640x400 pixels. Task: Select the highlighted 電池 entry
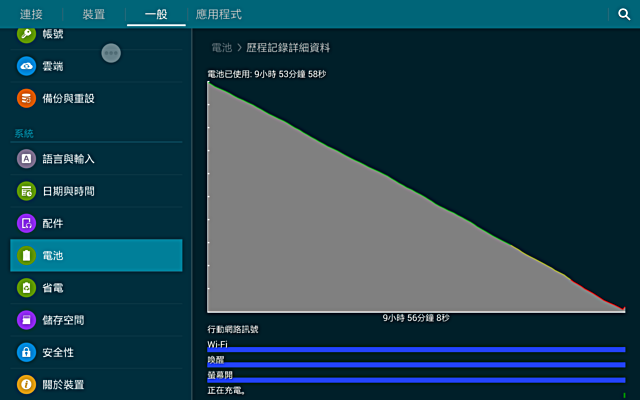(x=96, y=256)
